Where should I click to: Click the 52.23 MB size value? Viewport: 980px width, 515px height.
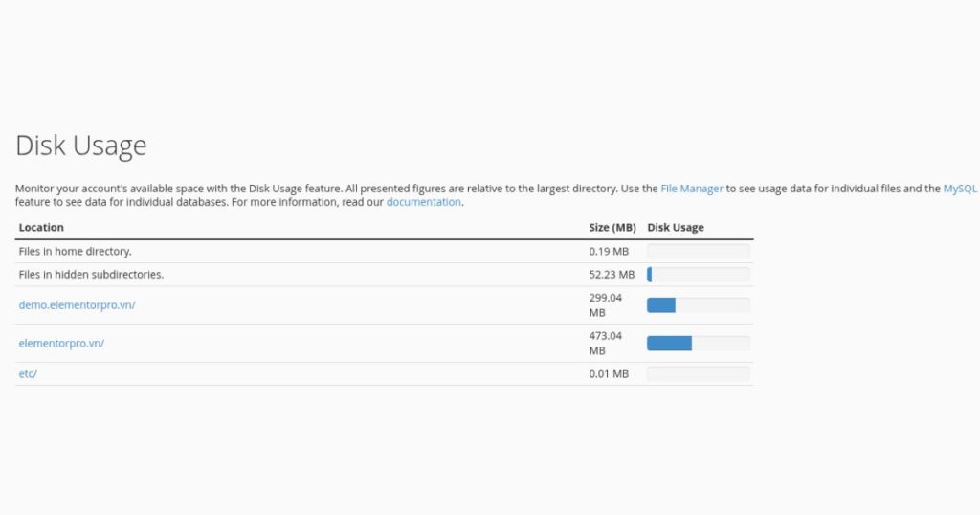tap(612, 275)
